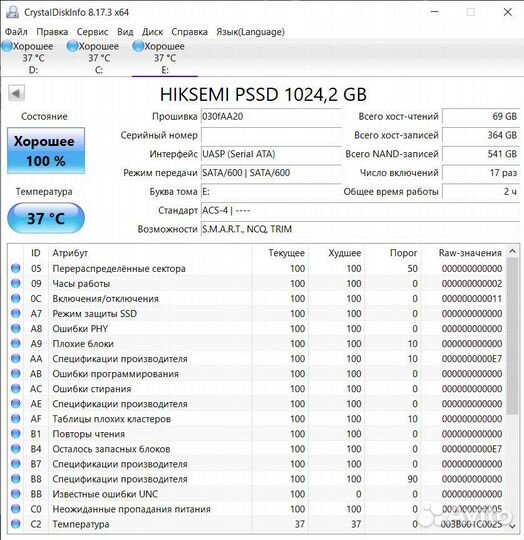Click the Порог column header
The height and width of the screenshot is (540, 524).
pyautogui.click(x=393, y=253)
